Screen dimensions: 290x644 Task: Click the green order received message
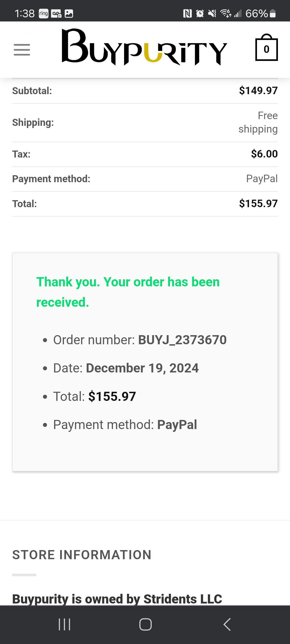pyautogui.click(x=128, y=292)
